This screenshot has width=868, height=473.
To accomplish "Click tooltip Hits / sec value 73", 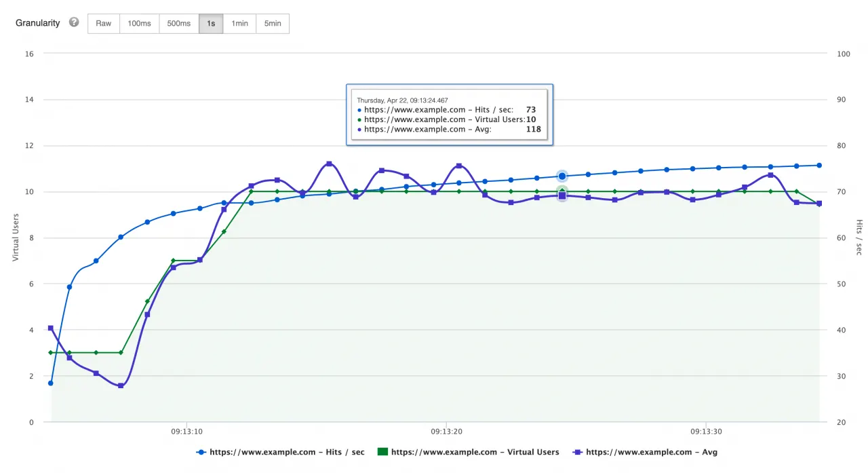I will pyautogui.click(x=531, y=109).
